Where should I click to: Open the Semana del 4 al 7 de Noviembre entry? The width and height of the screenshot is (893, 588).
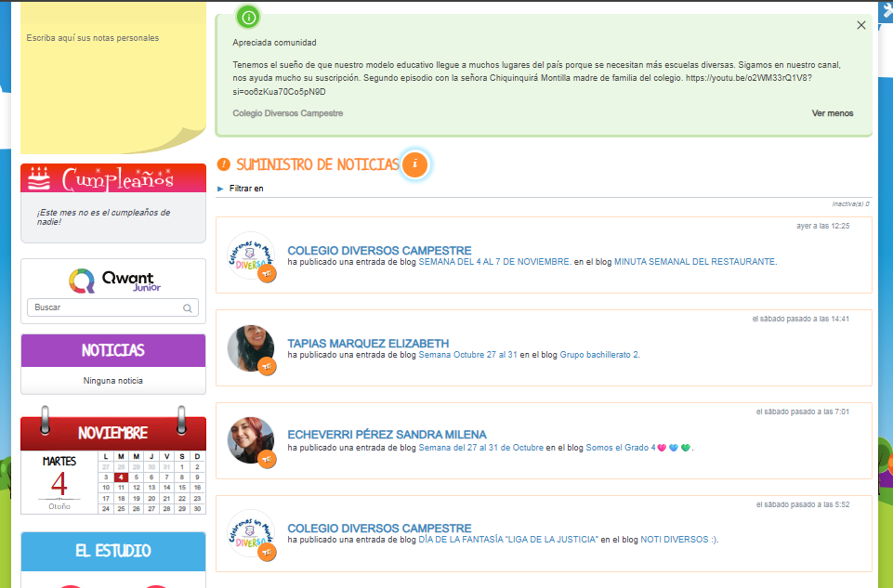[x=494, y=262]
